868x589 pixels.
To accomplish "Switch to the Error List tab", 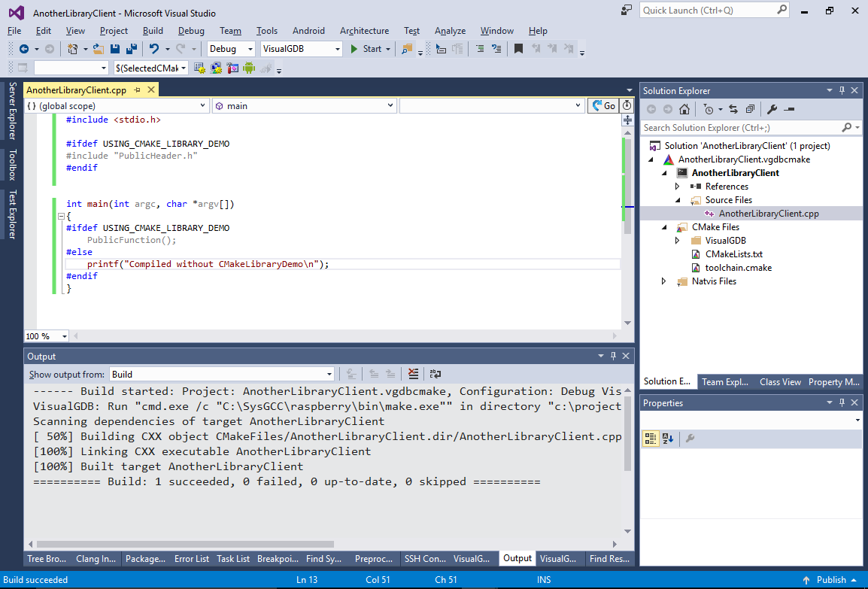I will point(192,559).
